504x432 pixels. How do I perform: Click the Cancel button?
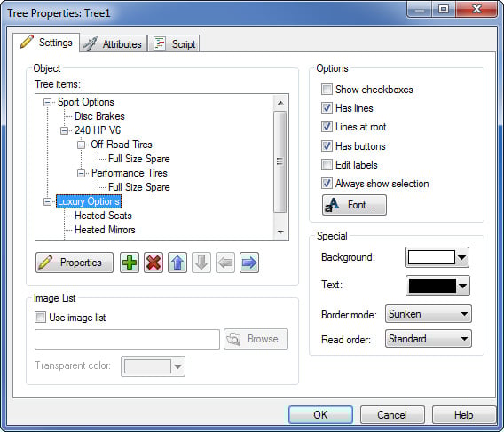point(392,414)
